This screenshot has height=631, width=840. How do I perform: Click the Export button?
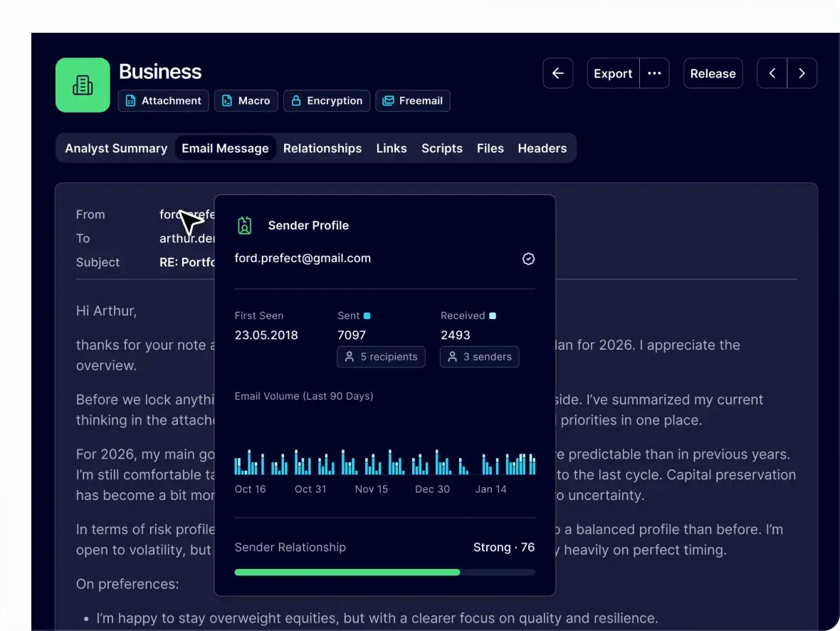click(613, 73)
